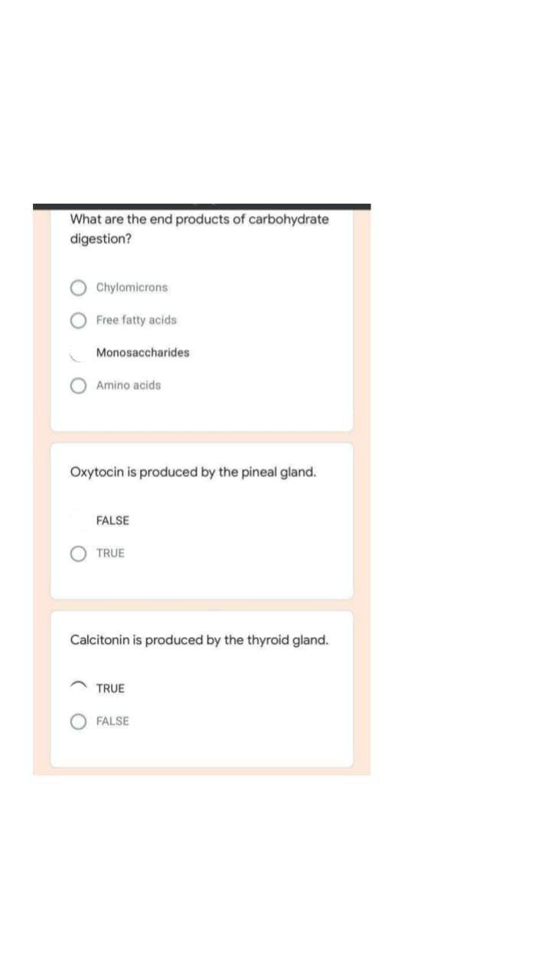
Task: Click the TRUE label under calcitonin question
Action: (110, 688)
